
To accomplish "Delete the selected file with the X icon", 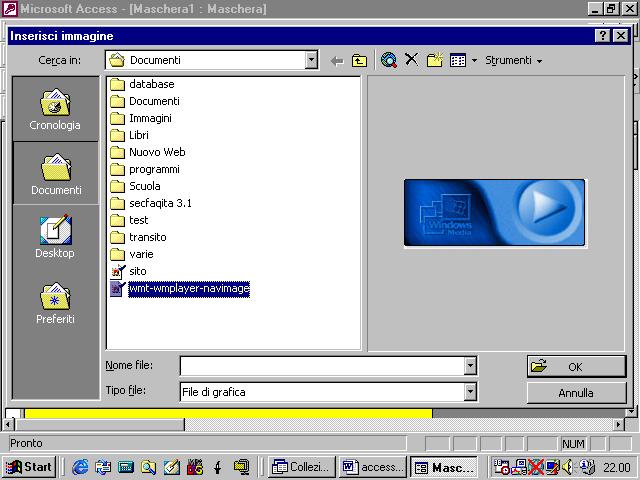I will (x=411, y=60).
